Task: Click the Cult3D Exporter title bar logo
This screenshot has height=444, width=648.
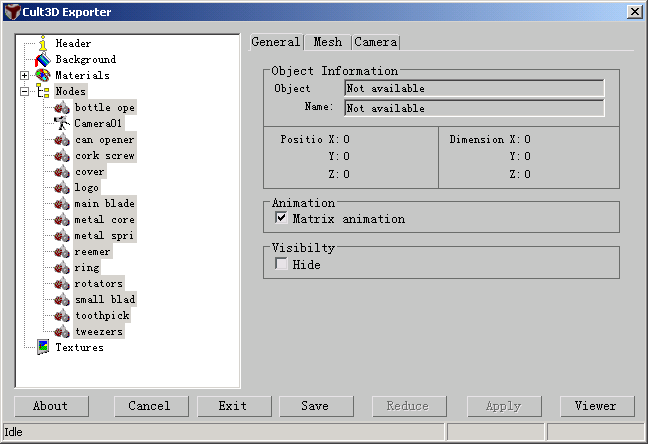Action: (12, 12)
